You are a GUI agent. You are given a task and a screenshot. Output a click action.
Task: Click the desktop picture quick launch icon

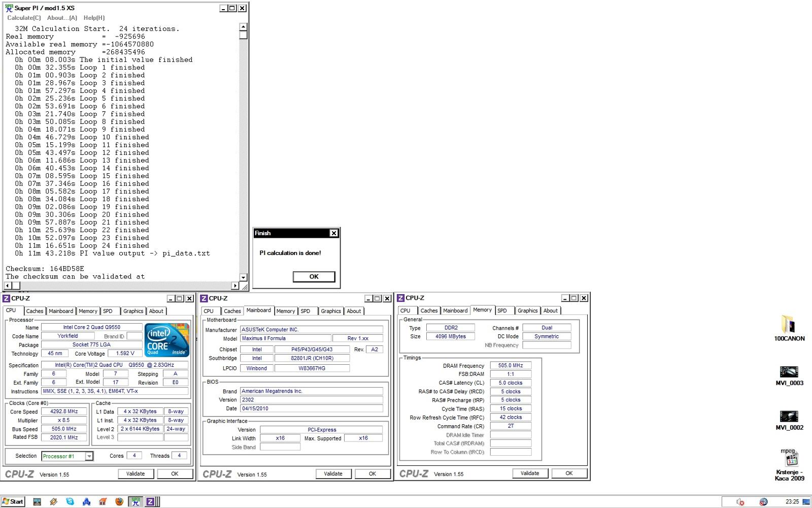click(x=37, y=501)
